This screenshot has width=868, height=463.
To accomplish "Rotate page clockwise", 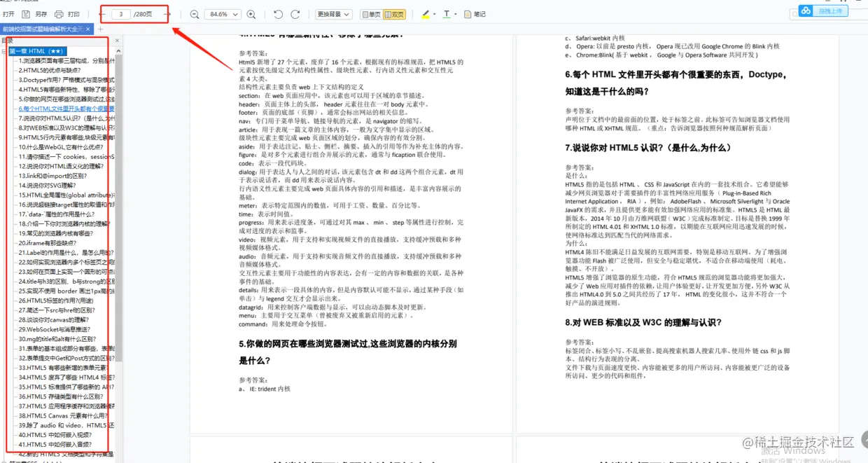I will pyautogui.click(x=295, y=14).
